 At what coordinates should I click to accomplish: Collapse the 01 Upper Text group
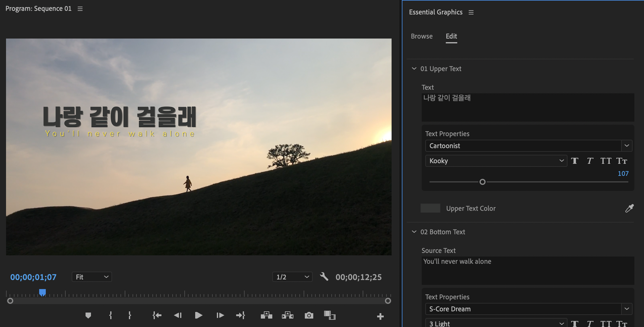pos(414,69)
